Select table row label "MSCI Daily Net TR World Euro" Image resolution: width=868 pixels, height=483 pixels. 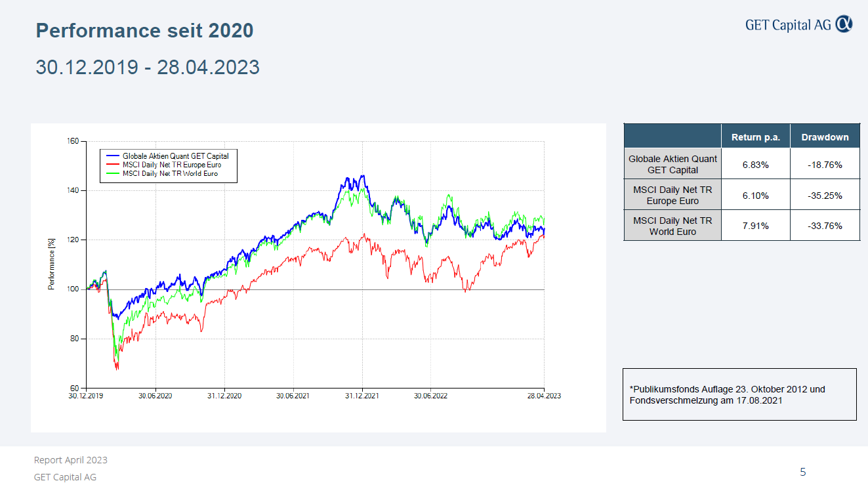pyautogui.click(x=672, y=226)
